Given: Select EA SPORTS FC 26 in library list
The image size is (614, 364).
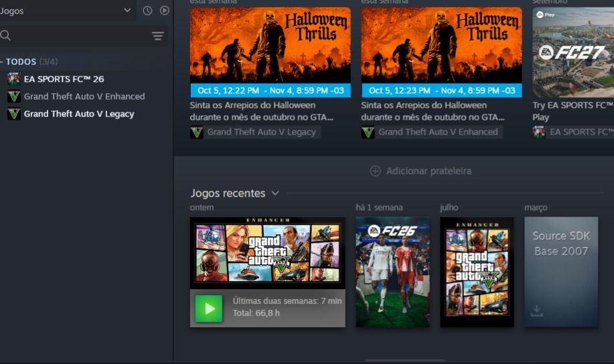Looking at the screenshot, I should pos(64,79).
